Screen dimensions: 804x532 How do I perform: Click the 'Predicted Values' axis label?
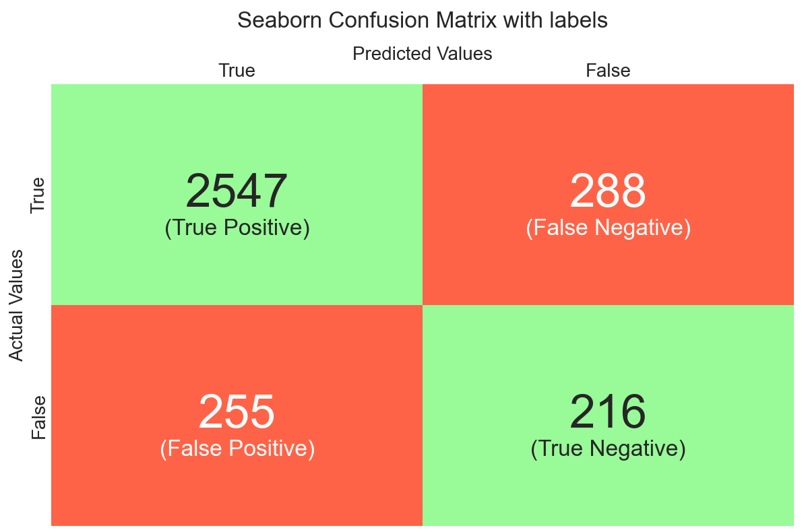click(422, 53)
